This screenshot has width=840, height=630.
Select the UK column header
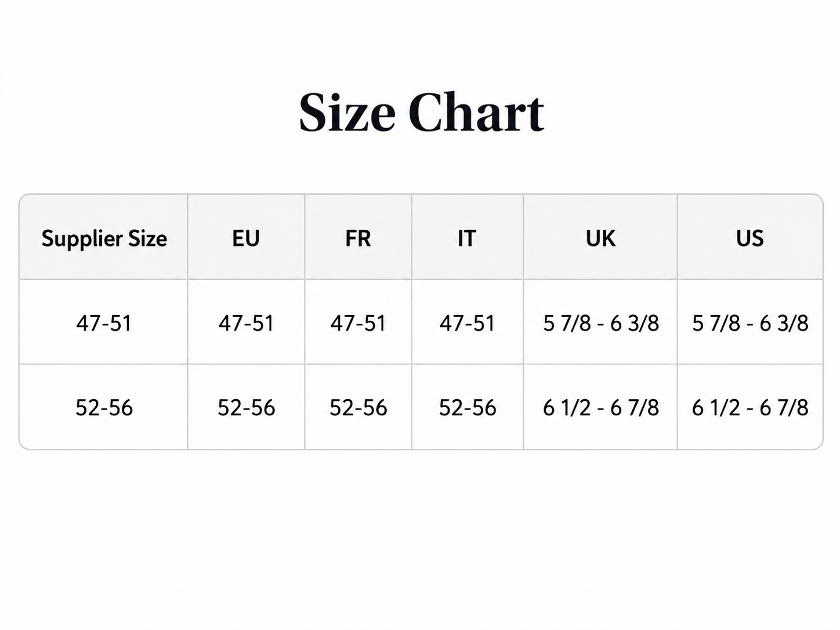tap(600, 237)
